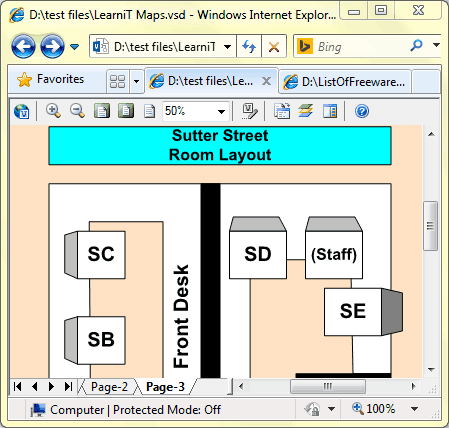
Task: Go to the last page navigation arrow
Action: 68,387
